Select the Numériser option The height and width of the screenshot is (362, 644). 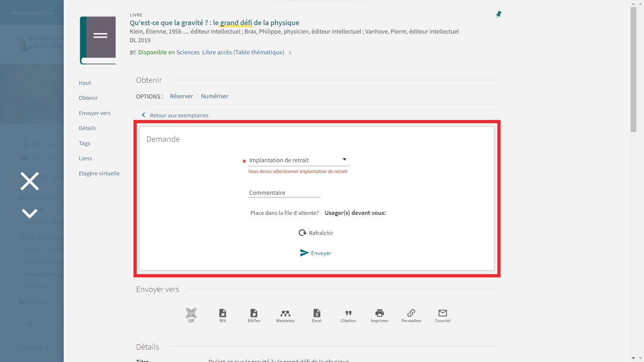click(215, 96)
